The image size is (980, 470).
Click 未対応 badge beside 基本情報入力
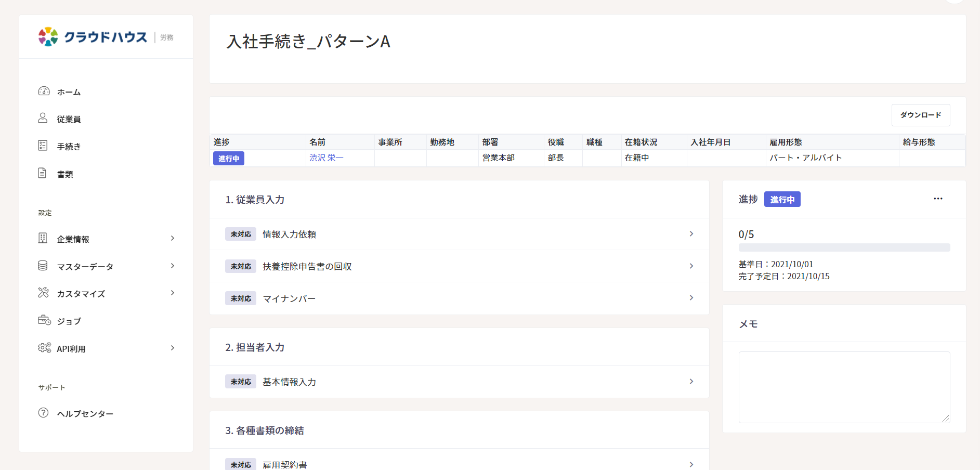241,382
